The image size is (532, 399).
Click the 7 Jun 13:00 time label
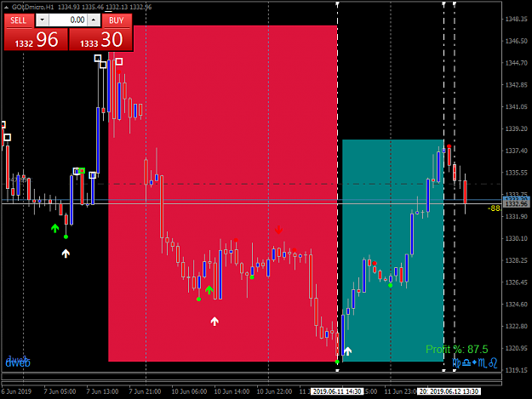point(102,391)
